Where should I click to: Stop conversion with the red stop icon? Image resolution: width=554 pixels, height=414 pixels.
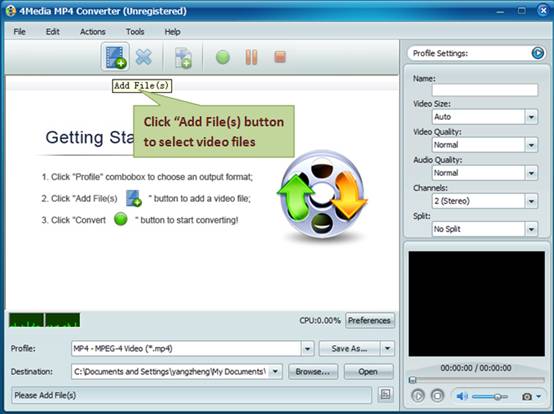(280, 57)
